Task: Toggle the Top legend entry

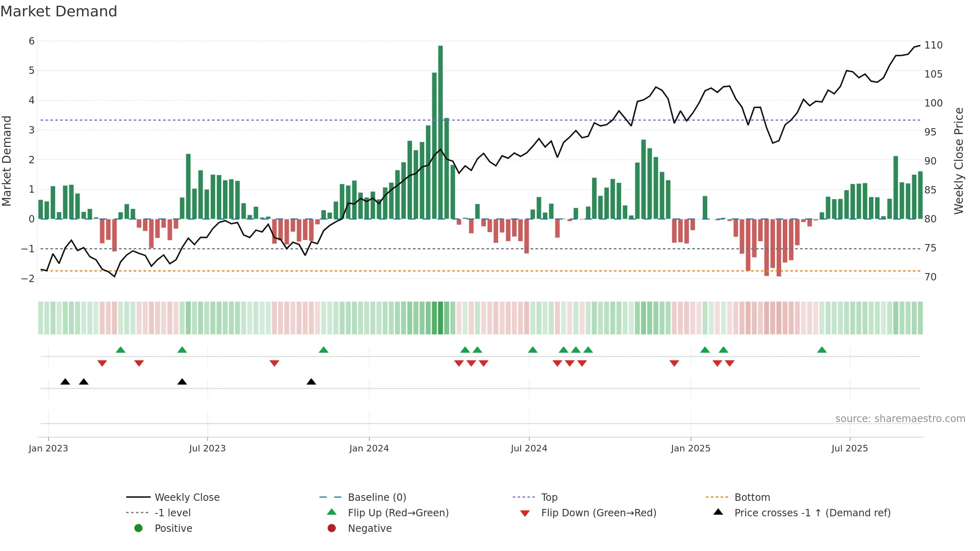Action: pos(535,497)
